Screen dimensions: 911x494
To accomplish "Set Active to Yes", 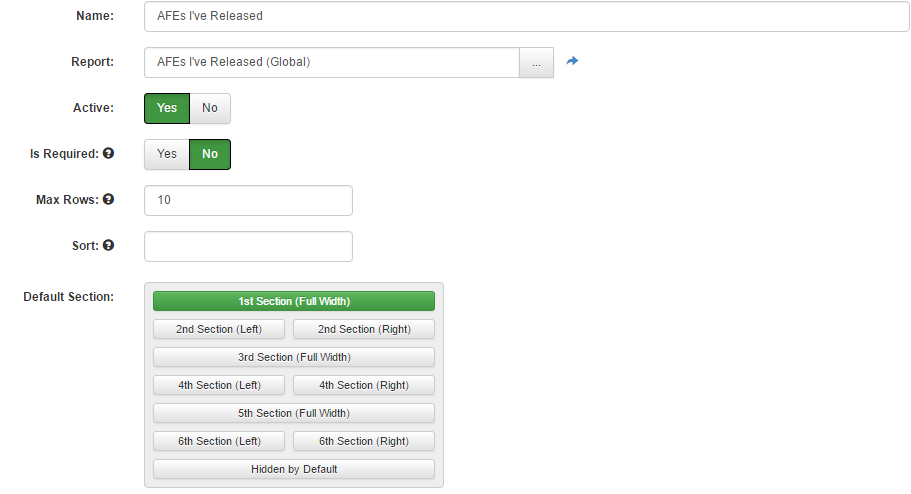I will [167, 108].
